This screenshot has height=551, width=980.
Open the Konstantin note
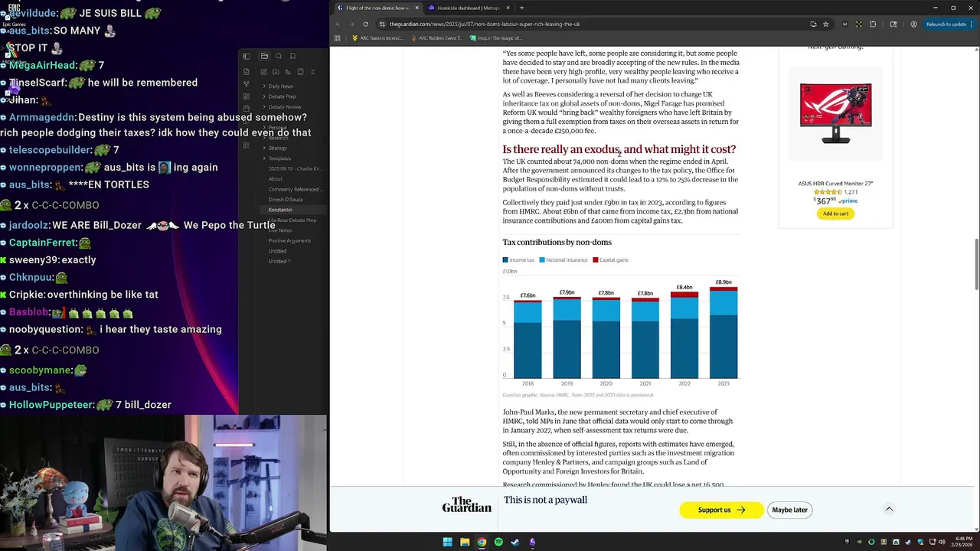(x=280, y=210)
